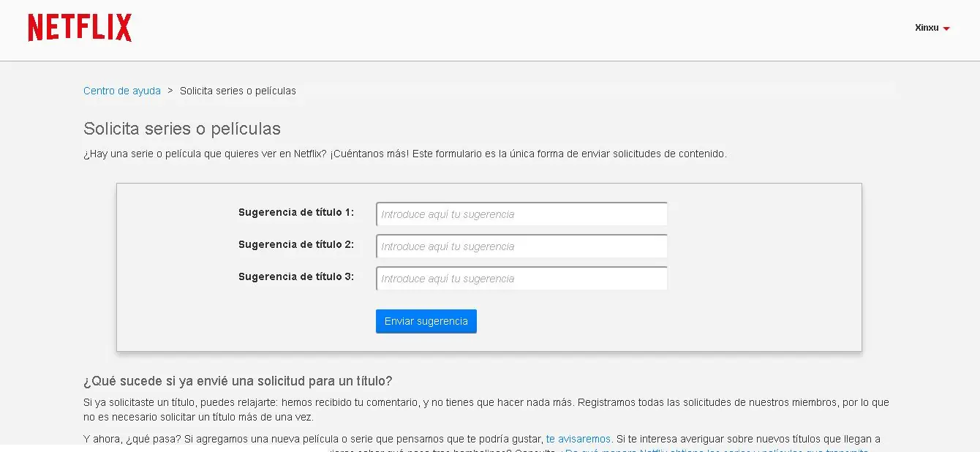Click the Sugerencia de título 3 field
The height and width of the screenshot is (452, 980).
[x=521, y=279]
